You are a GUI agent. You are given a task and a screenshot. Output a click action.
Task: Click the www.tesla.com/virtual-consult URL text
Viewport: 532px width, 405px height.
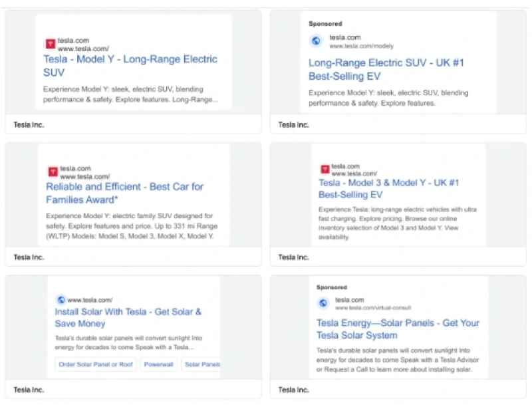tap(373, 308)
